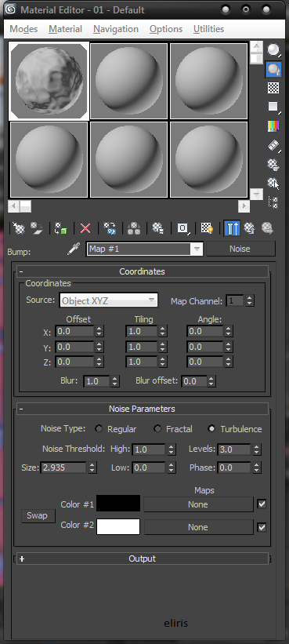Pick material with the eyedropper icon

pos(74,249)
